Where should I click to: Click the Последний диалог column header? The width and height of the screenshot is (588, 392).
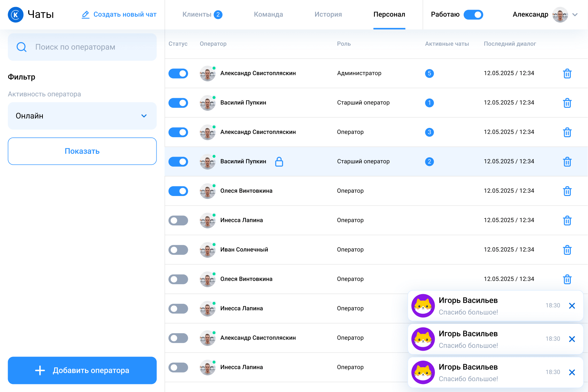coord(510,44)
